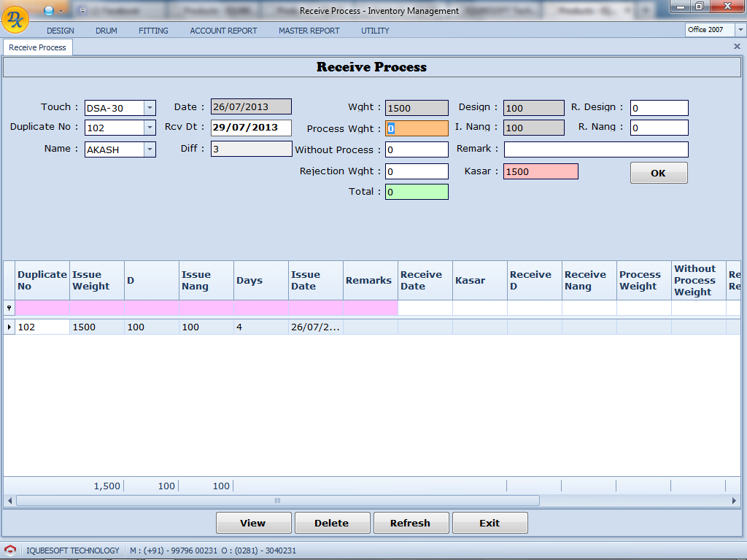Click the Refresh button
Screen dimensions: 747x560
[410, 523]
